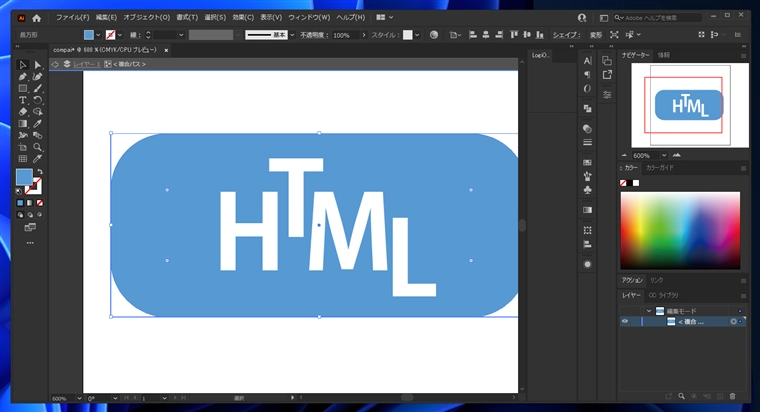Select the Rectangle tool

(22, 88)
